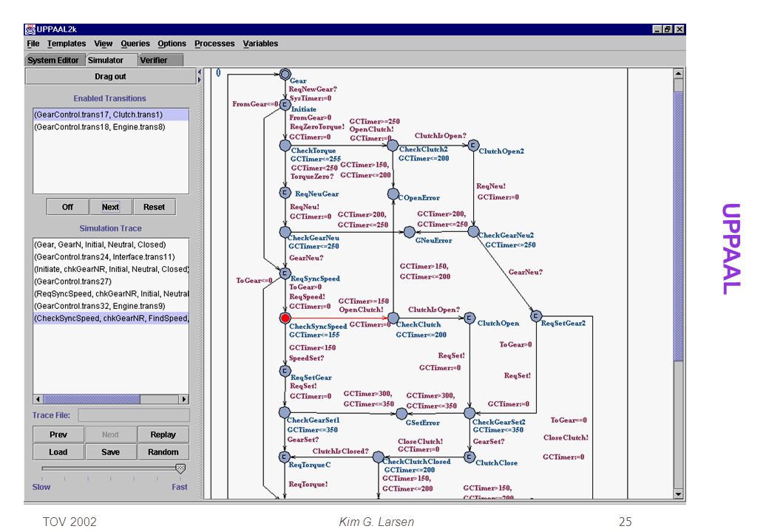Image resolution: width=769 pixels, height=532 pixels.
Task: Click the ReqNeuGear location node
Action: [x=285, y=193]
